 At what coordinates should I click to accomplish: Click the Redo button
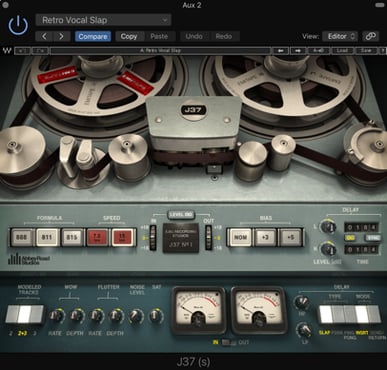pyautogui.click(x=224, y=36)
